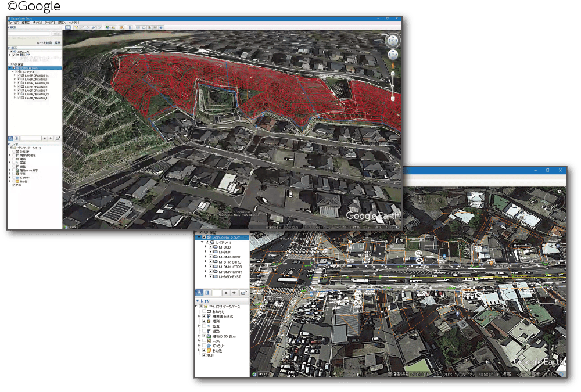Click the opacity slider in the upper window's places toolbar
This screenshot has height=392, width=581.
click(x=31, y=139)
